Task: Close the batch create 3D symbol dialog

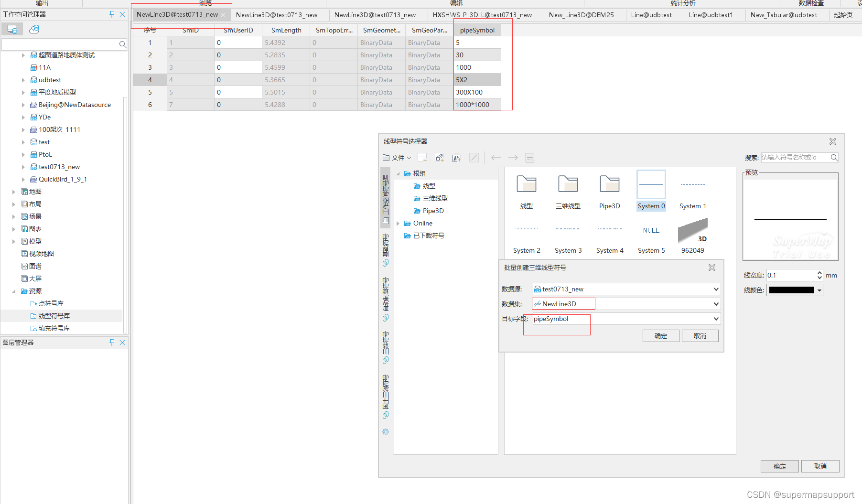Action: [712, 268]
